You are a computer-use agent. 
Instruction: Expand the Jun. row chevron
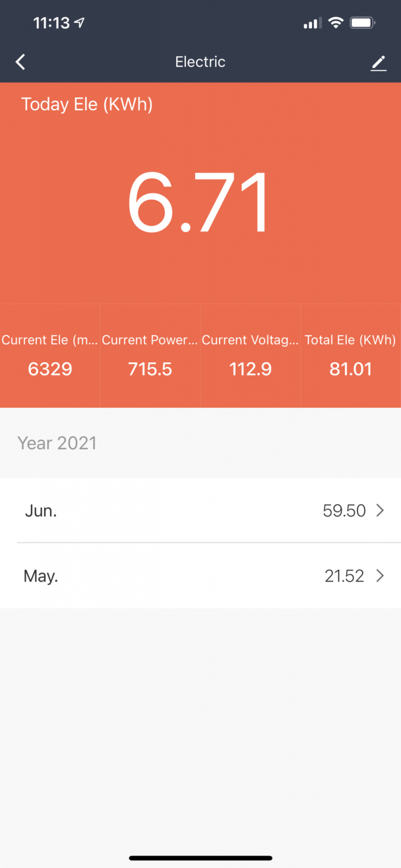click(380, 510)
